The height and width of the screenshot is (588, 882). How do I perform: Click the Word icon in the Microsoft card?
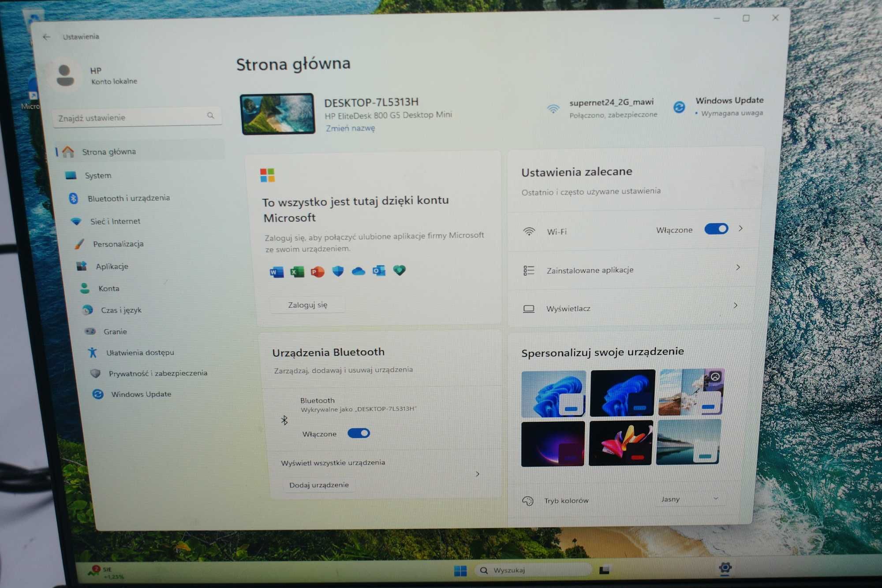click(277, 272)
